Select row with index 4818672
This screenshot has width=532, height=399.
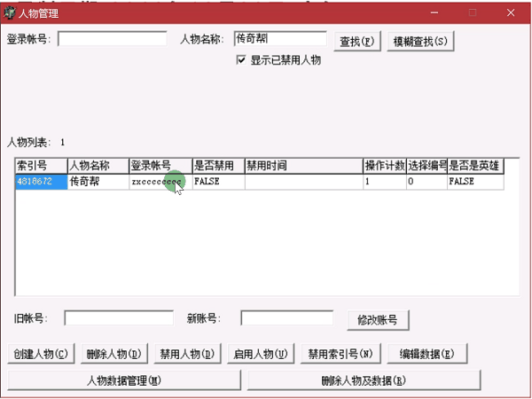[x=42, y=181]
